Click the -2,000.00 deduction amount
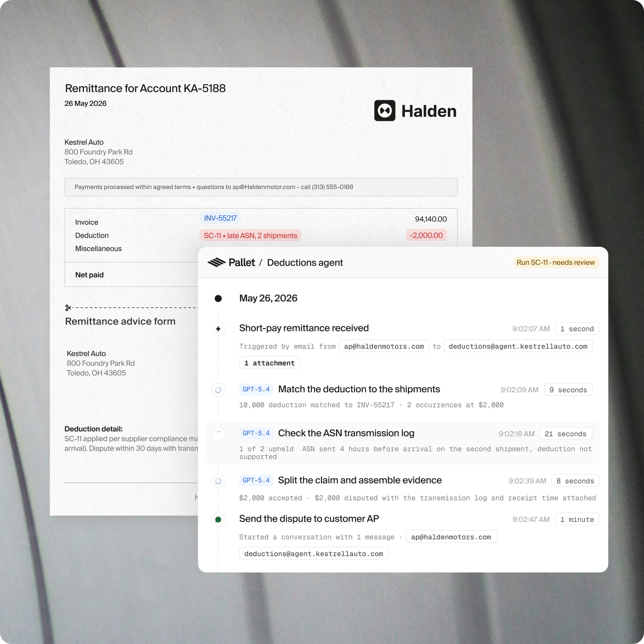This screenshot has height=644, width=644. (x=426, y=235)
